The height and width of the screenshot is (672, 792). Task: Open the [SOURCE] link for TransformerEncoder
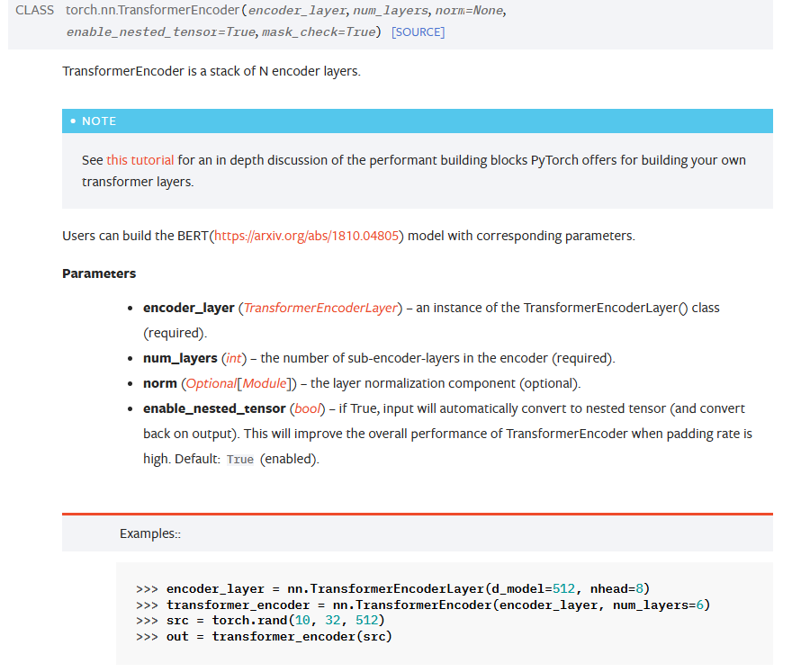(x=418, y=32)
